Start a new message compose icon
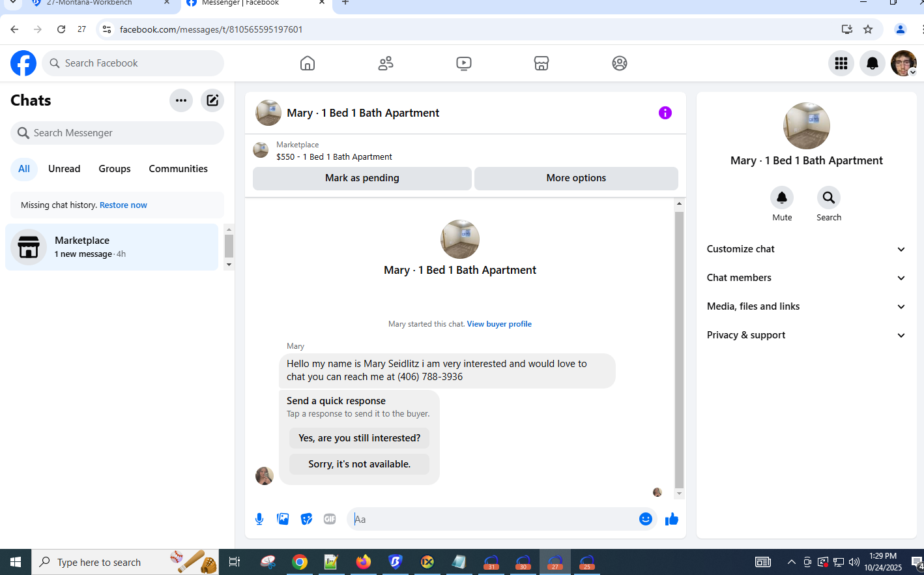This screenshot has height=575, width=924. click(x=212, y=100)
